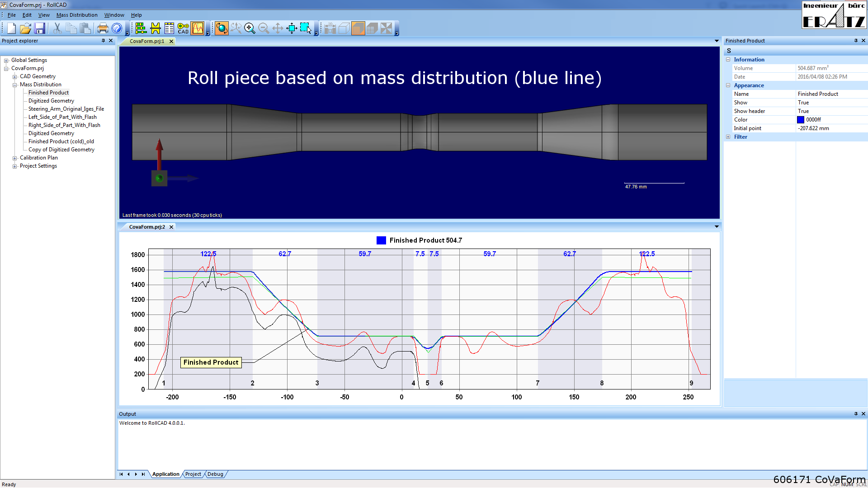Select the zoom window selection tool
Image resolution: width=868 pixels, height=488 pixels.
click(306, 28)
